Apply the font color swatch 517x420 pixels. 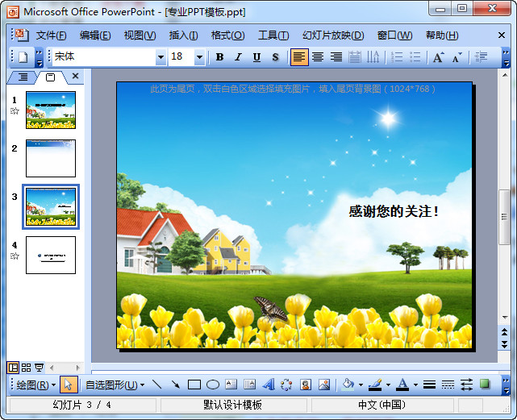pyautogui.click(x=402, y=385)
